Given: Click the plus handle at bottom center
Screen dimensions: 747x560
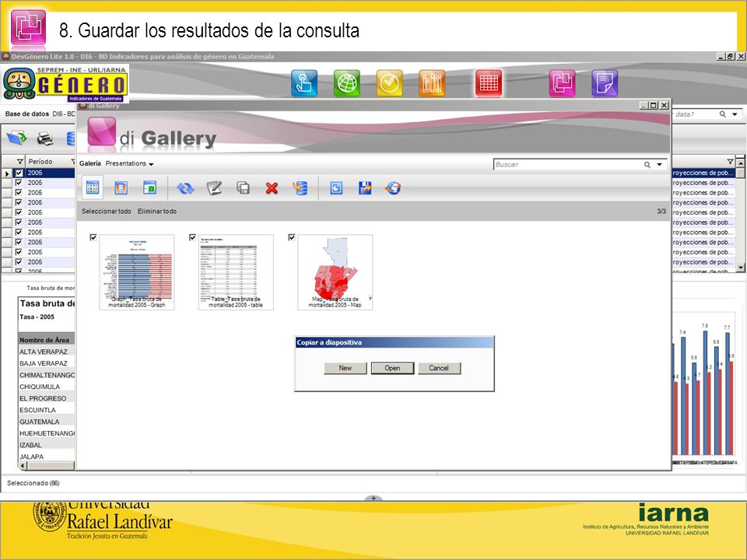Looking at the screenshot, I should 373,499.
